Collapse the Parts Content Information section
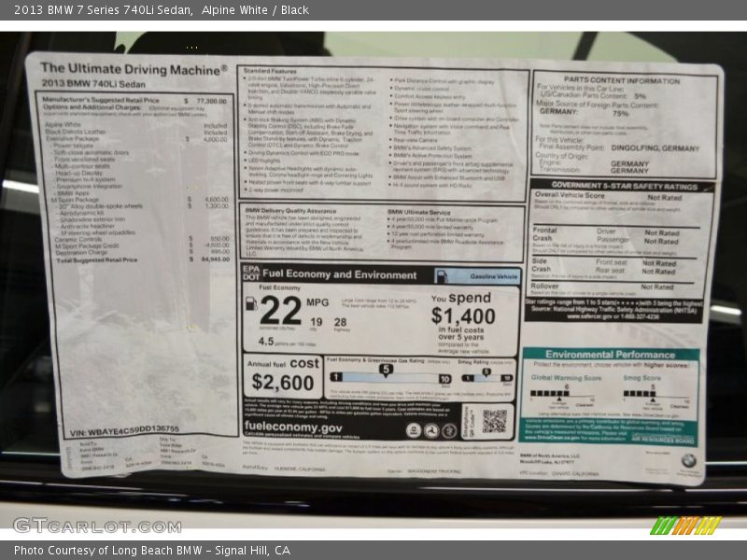747x560 pixels. coord(622,77)
